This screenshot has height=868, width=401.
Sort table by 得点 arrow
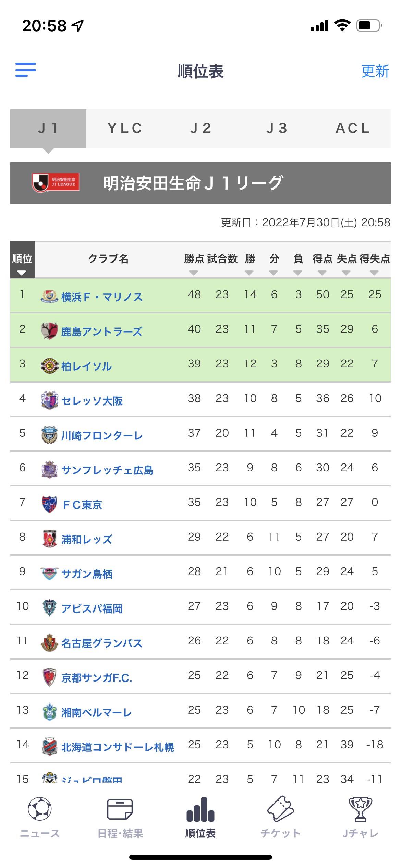[x=322, y=273]
